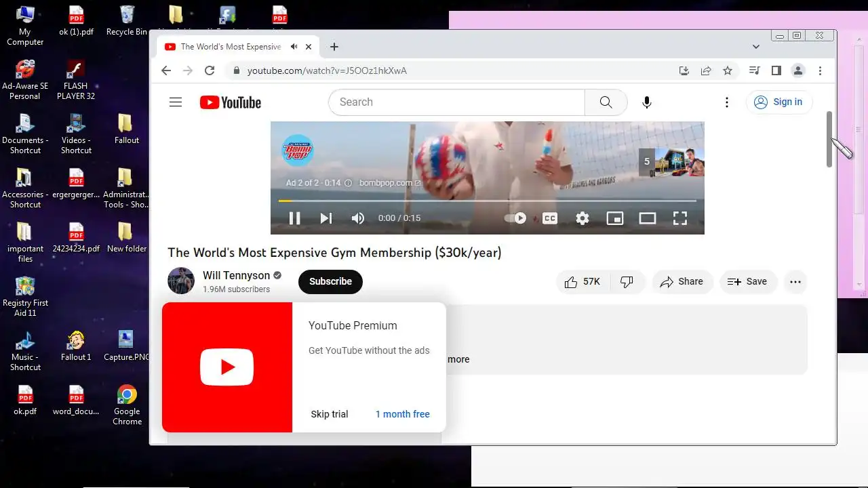Open Chrome three-dot menu
The width and height of the screenshot is (868, 488).
[x=820, y=70]
